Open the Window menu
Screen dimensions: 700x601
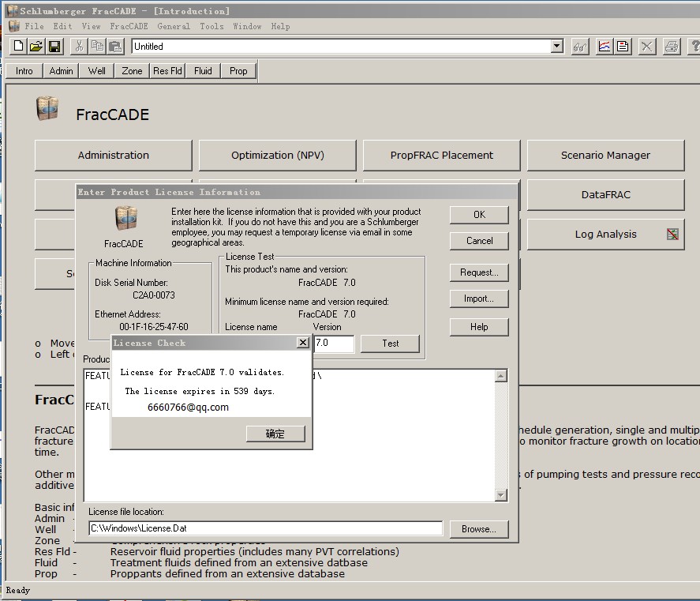coord(247,26)
